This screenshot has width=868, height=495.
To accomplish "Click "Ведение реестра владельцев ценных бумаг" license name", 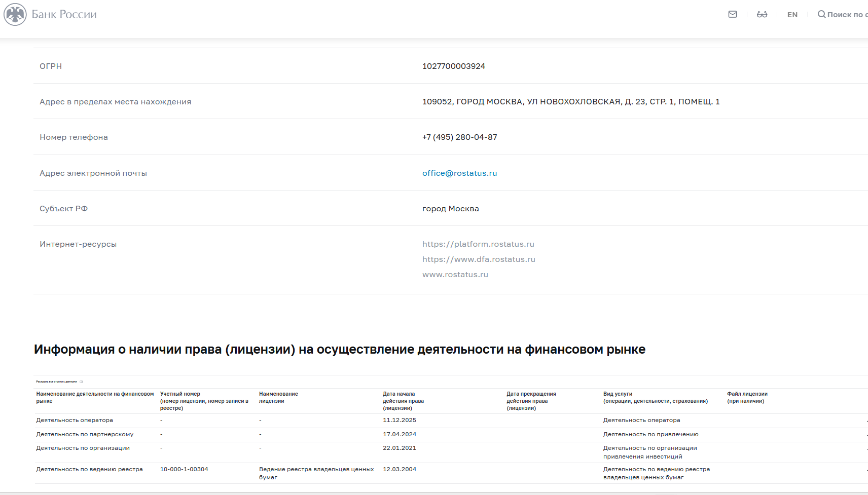I will click(316, 473).
